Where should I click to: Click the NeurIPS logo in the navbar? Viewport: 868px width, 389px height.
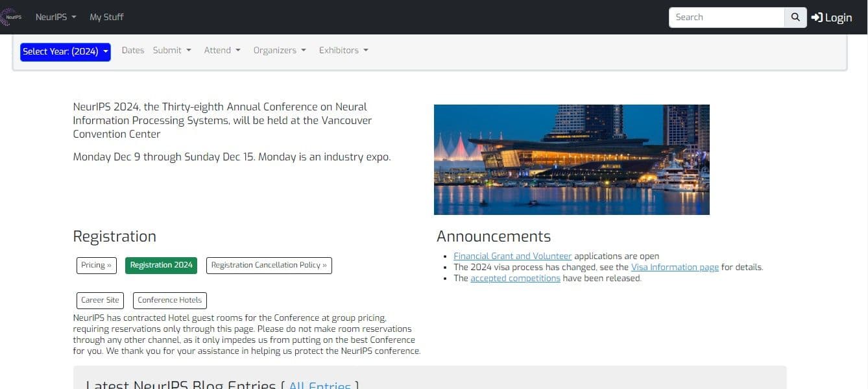point(11,16)
